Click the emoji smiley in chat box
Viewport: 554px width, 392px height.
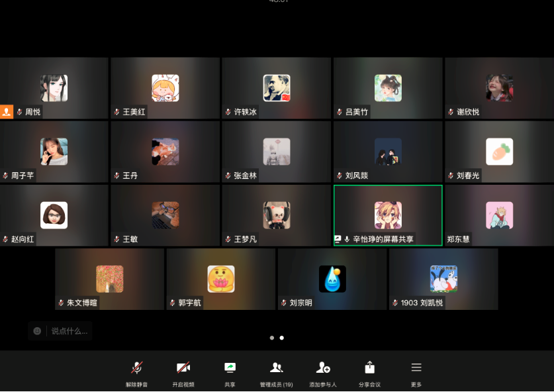pyautogui.click(x=38, y=331)
